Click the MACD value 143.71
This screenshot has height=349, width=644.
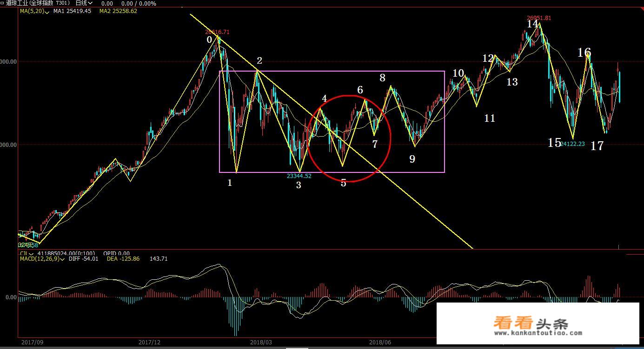point(158,259)
